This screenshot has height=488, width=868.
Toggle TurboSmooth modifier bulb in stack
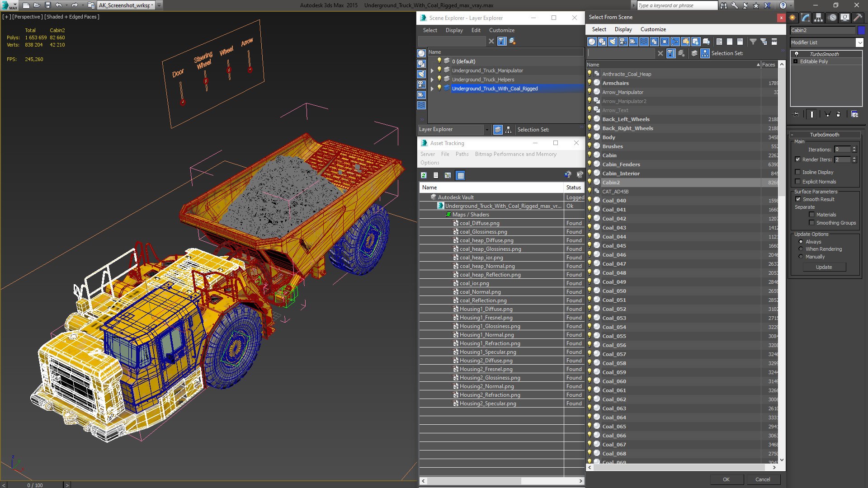797,54
